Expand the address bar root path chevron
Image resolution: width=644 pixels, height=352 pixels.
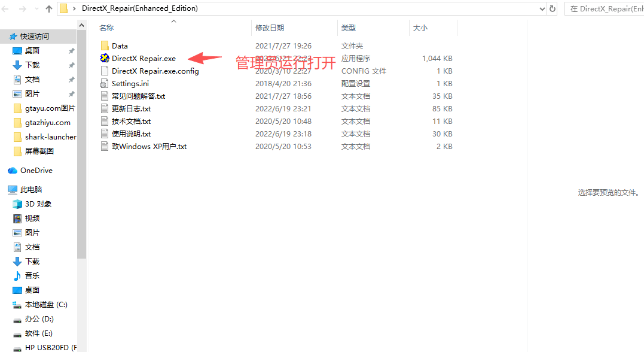click(74, 8)
